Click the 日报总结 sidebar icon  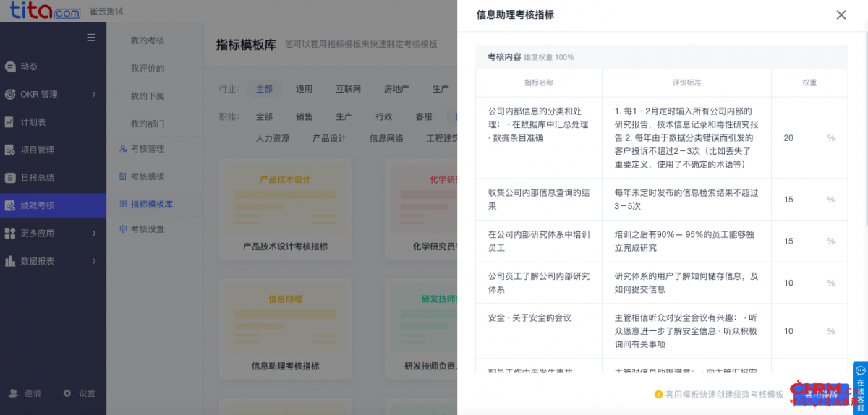point(10,178)
